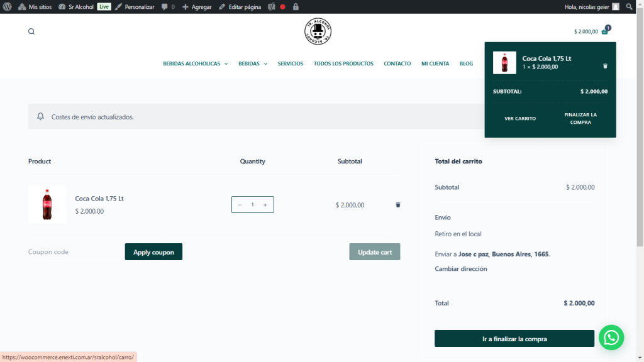This screenshot has height=362, width=644.
Task: Click the user avatar in admin bar
Action: (615, 6)
